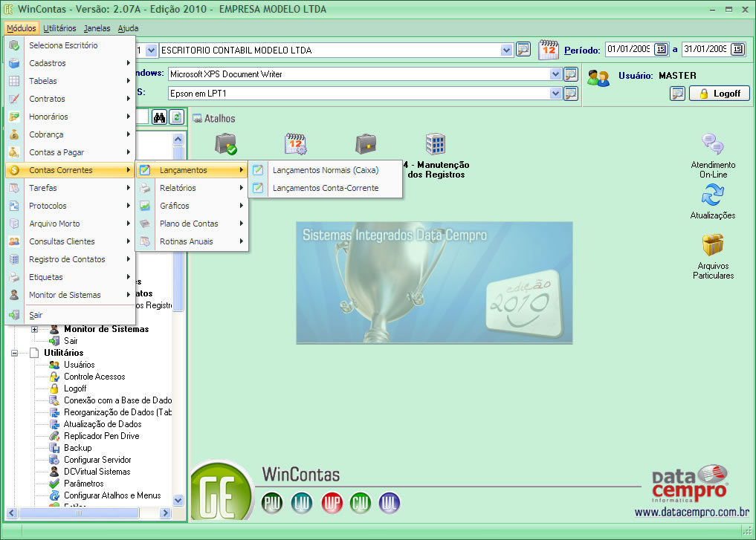Launch the WP round red icon

click(332, 504)
